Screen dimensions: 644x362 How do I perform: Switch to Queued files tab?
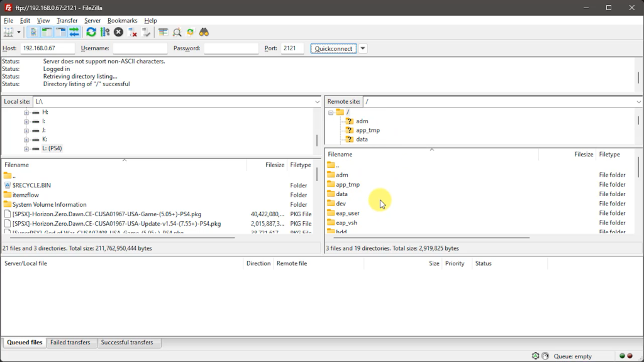click(25, 343)
